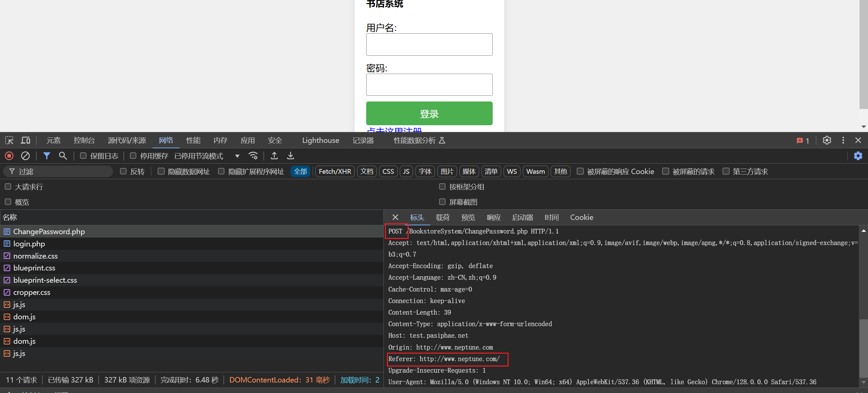This screenshot has height=393, width=868.
Task: Toggle the device toolbar icon
Action: tap(25, 140)
